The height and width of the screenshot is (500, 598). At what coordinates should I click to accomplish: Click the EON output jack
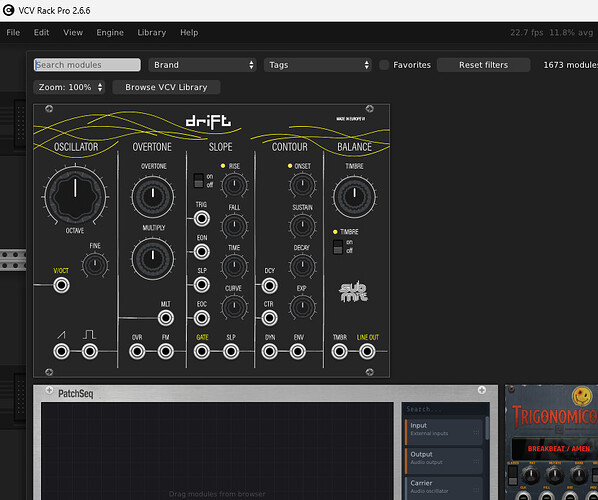point(202,252)
